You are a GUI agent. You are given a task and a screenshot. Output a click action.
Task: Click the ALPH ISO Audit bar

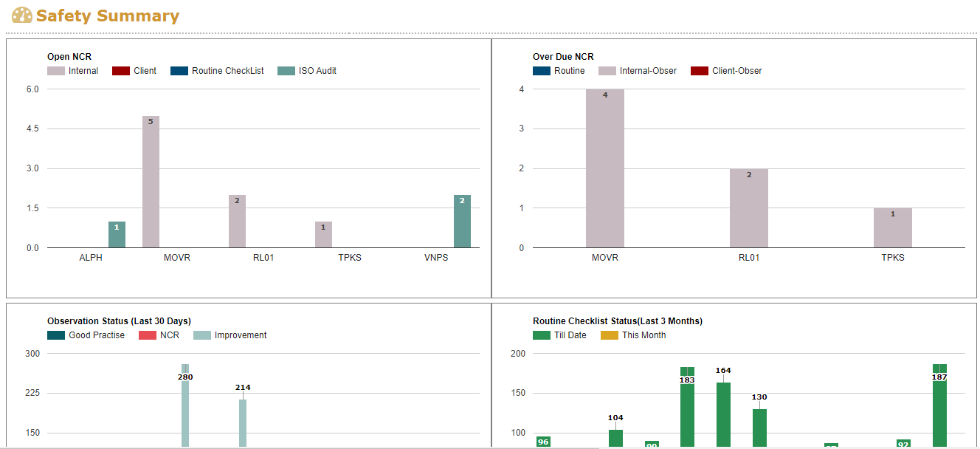click(117, 235)
